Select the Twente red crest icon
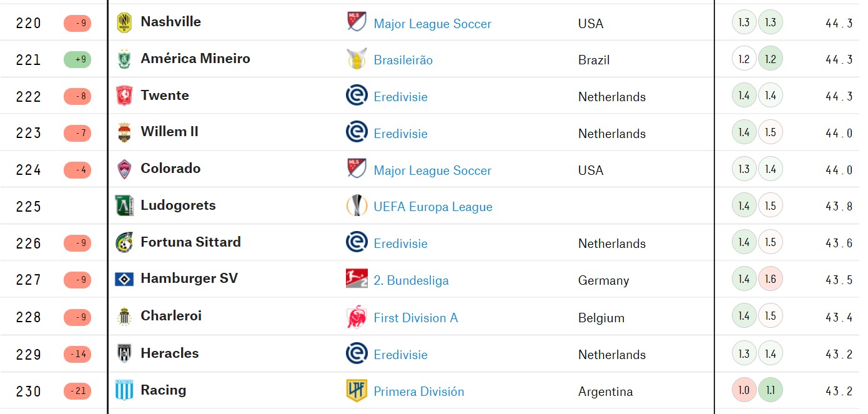Viewport: 868px width, 414px height. click(124, 96)
